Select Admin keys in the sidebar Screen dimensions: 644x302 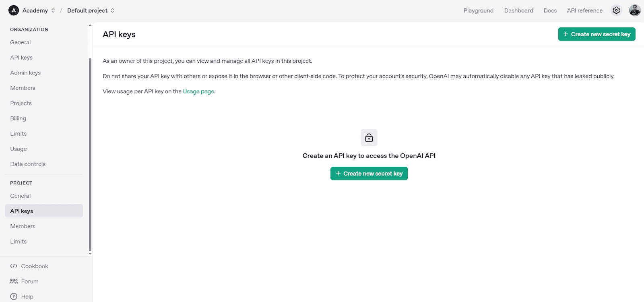(25, 72)
